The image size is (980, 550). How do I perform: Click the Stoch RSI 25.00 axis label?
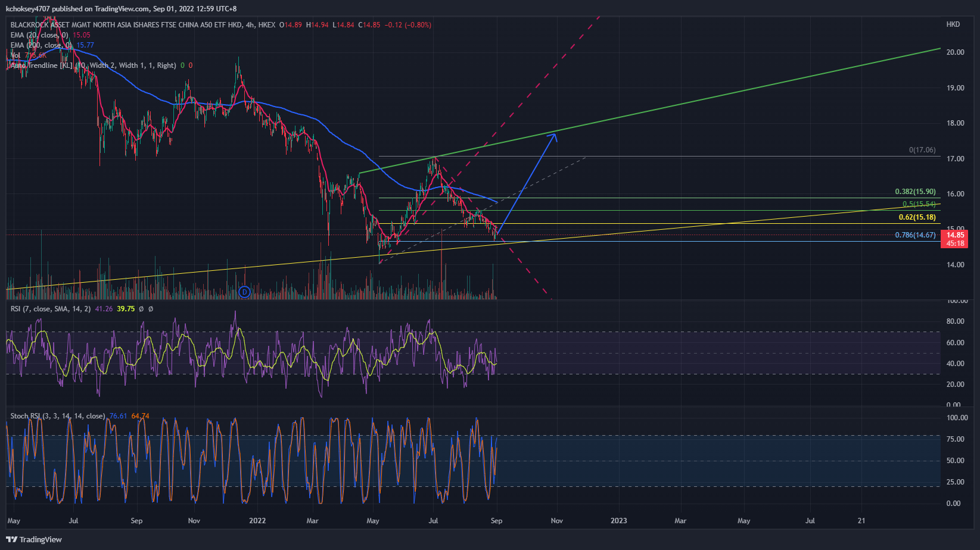click(956, 482)
